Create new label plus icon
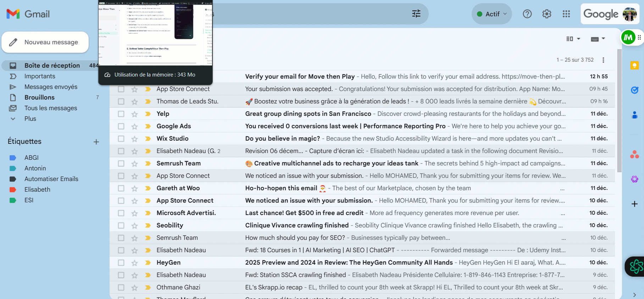This screenshot has width=644, height=299. pyautogui.click(x=96, y=142)
